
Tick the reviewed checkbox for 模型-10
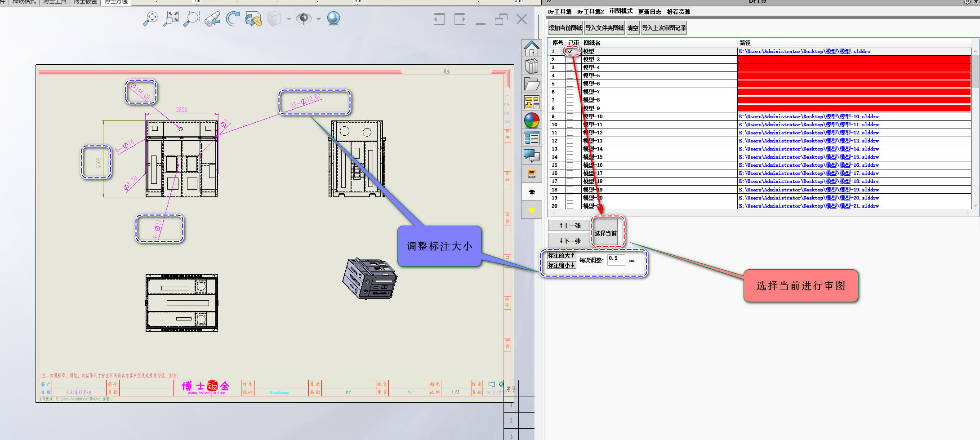pos(570,116)
